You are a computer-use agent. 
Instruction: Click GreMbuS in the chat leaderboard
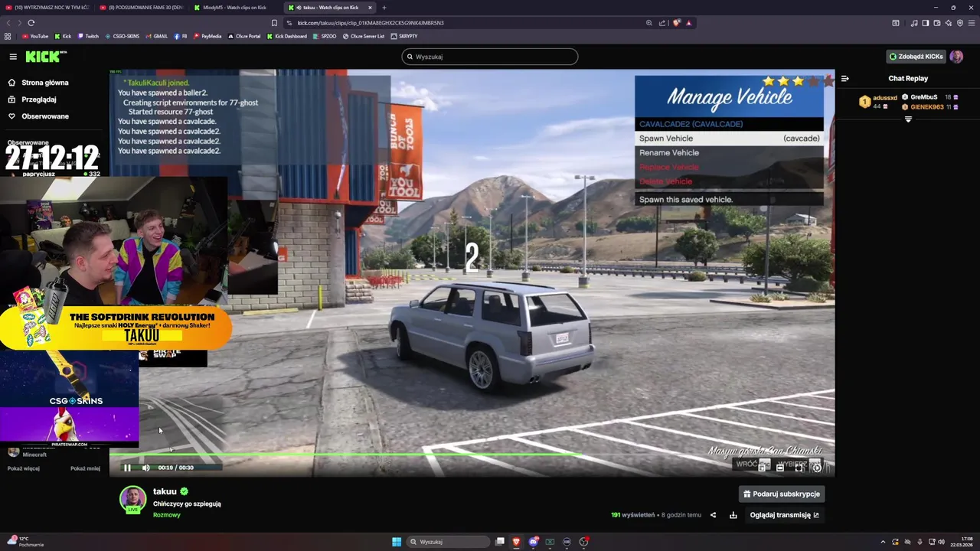[924, 97]
